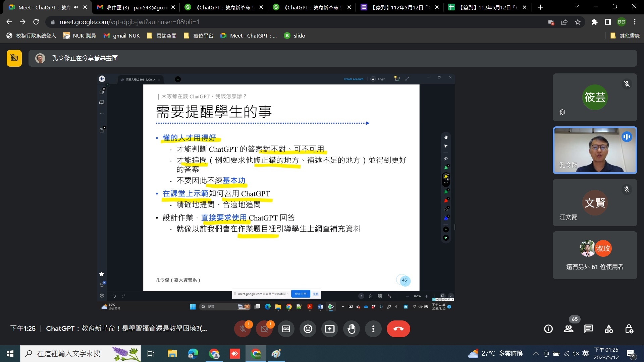Expand 雲端空間 bookmark folder
The height and width of the screenshot is (362, 644).
tap(162, 36)
